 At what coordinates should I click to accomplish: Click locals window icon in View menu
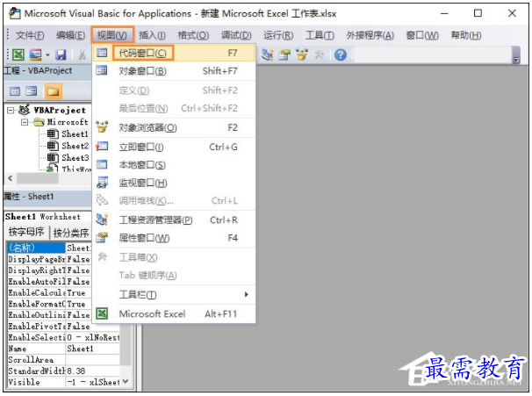pos(102,164)
